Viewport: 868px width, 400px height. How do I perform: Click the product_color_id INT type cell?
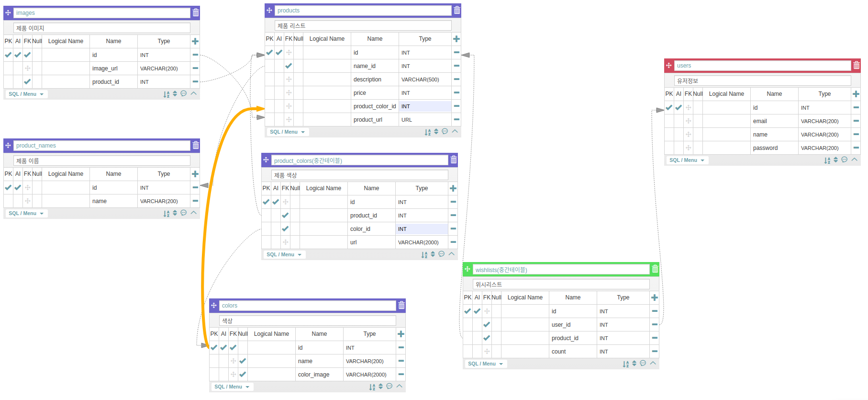point(425,106)
